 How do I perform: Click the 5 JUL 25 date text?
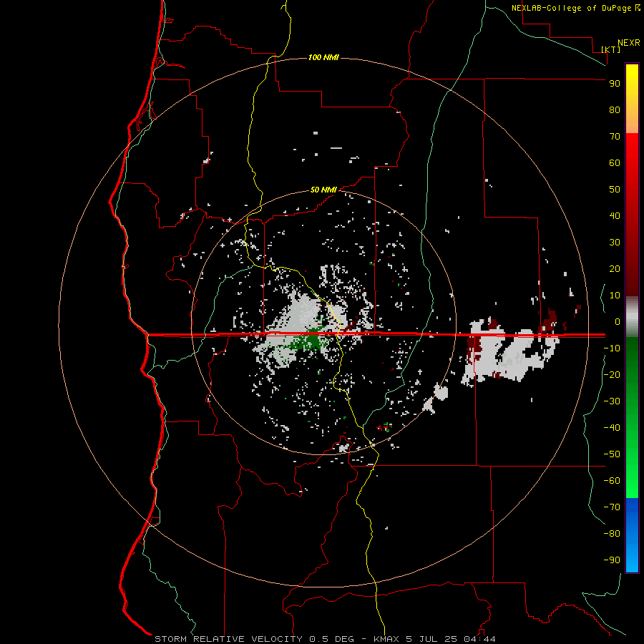(x=431, y=639)
